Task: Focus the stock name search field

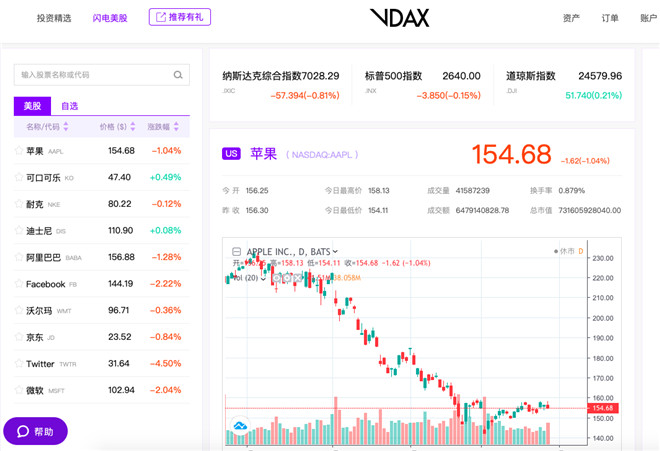Action: tap(92, 75)
